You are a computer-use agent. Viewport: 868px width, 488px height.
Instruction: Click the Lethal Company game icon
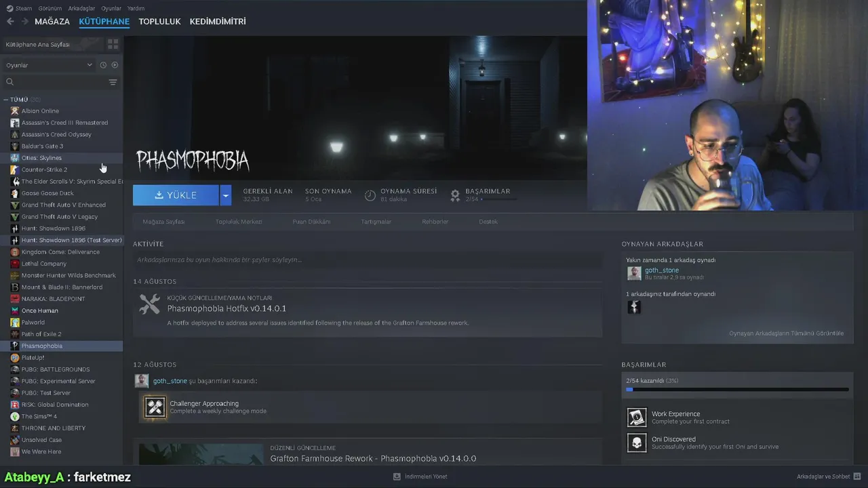coord(15,264)
